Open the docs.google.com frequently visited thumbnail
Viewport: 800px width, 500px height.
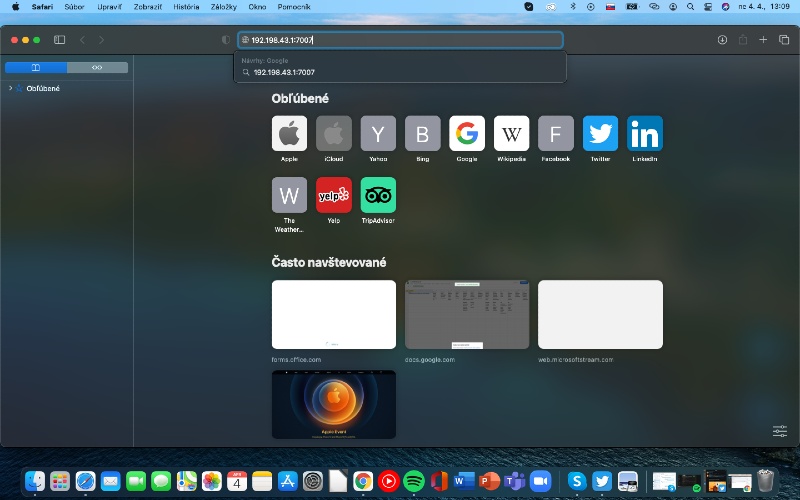click(x=467, y=315)
